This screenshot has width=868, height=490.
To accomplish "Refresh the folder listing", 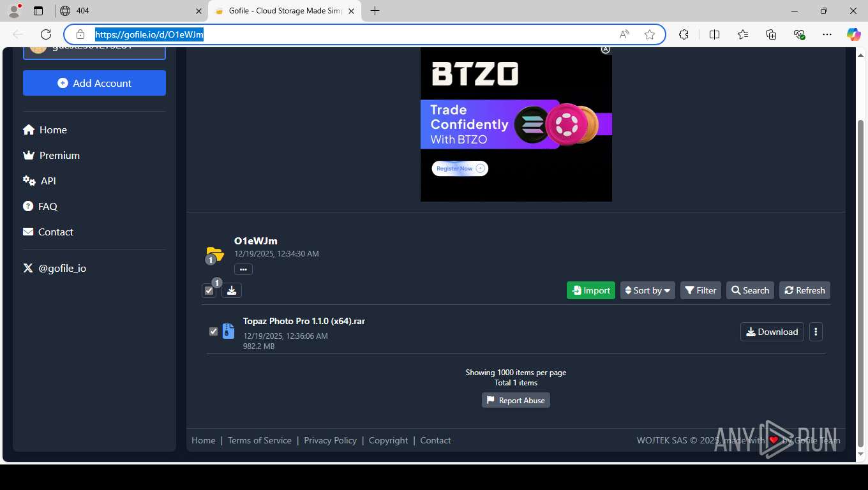I will pyautogui.click(x=805, y=290).
